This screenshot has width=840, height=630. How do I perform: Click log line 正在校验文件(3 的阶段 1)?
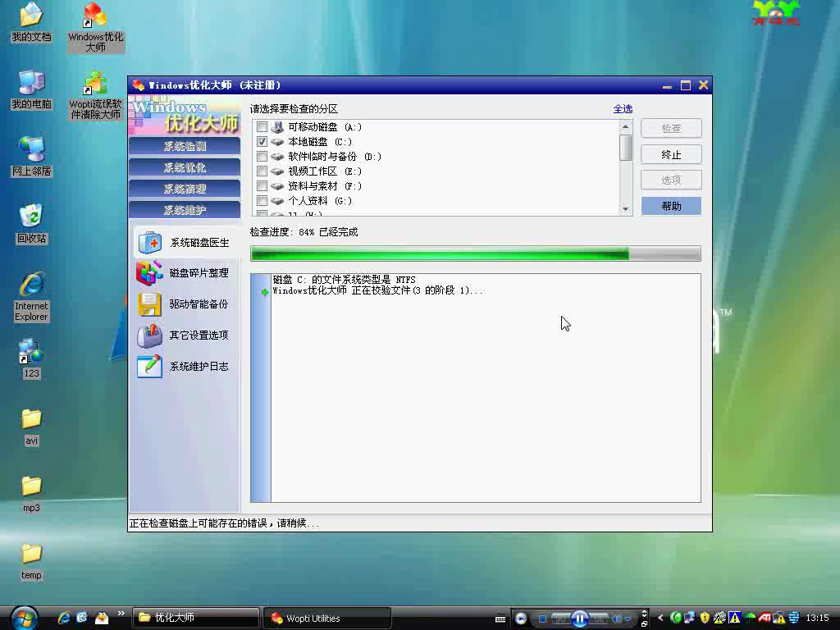[x=378, y=290]
